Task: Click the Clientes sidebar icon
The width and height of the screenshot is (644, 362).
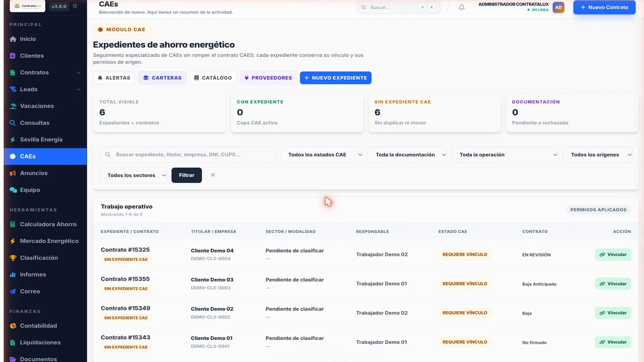Action: click(x=13, y=56)
